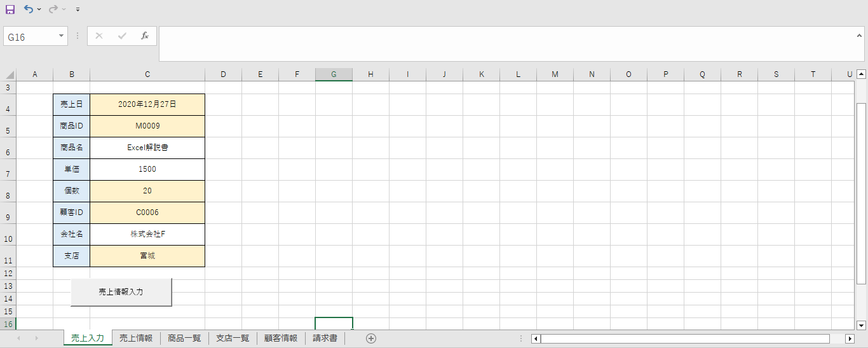Click the Select All corner triangle
The image size is (868, 348).
pyautogui.click(x=9, y=74)
